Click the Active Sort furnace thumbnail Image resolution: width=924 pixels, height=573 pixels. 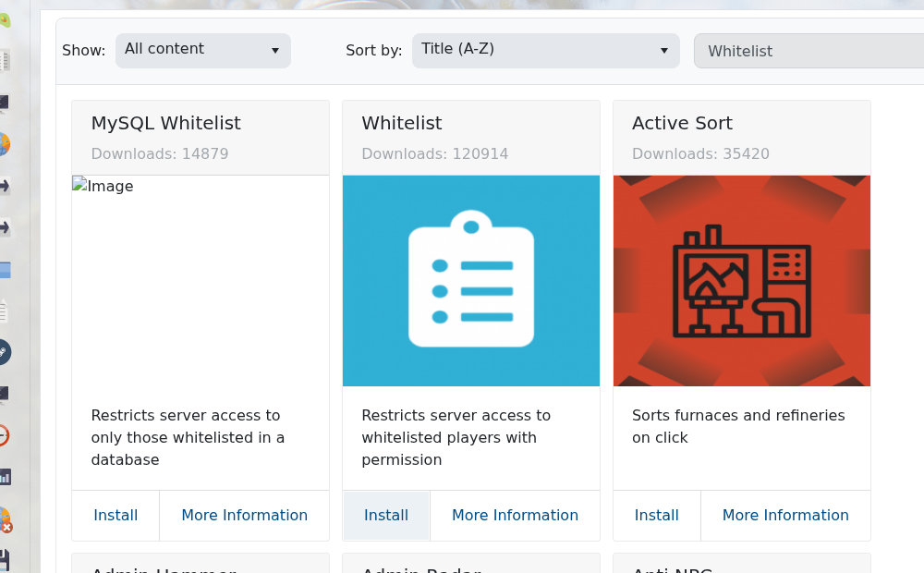pyautogui.click(x=742, y=281)
